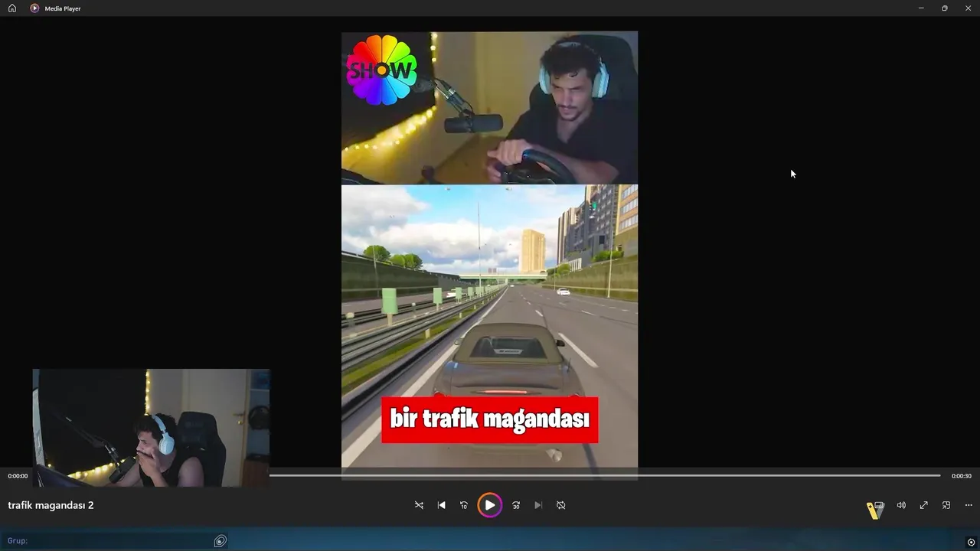This screenshot has width=980, height=551.
Task: Click the 0:00:00 elapsed time label
Action: click(x=18, y=476)
